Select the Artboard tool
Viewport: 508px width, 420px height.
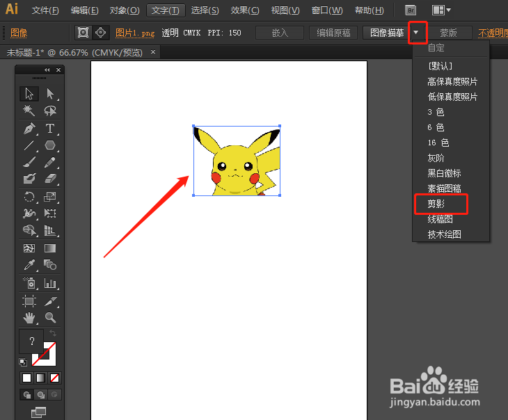[29, 301]
